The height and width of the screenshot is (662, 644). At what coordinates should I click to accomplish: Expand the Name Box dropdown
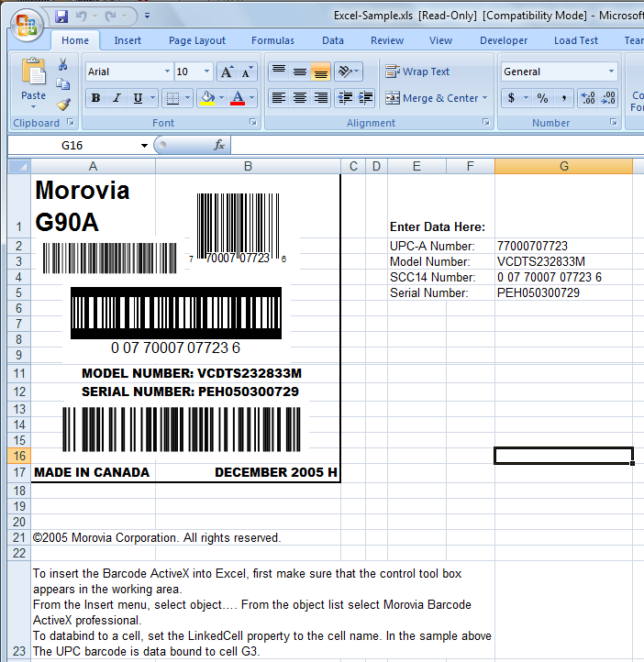pyautogui.click(x=144, y=146)
